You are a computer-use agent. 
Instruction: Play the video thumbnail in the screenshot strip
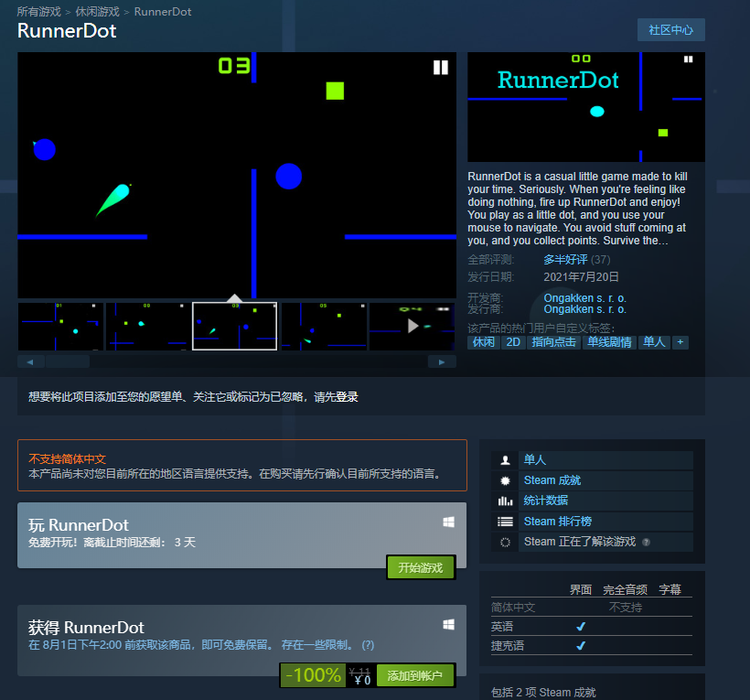(412, 326)
